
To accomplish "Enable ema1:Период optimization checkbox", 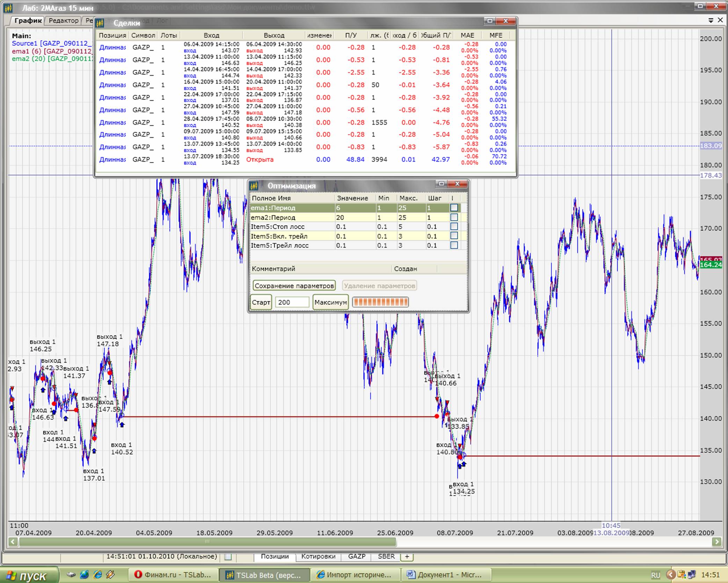I will 454,208.
